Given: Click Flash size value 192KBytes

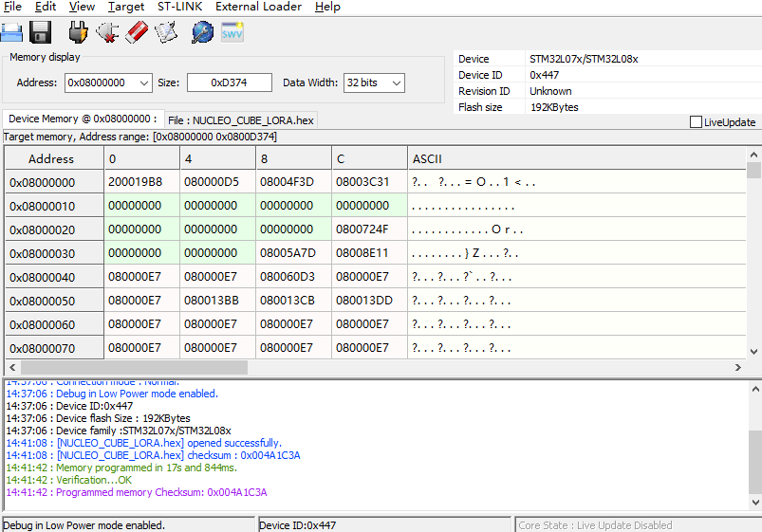Looking at the screenshot, I should click(x=554, y=107).
